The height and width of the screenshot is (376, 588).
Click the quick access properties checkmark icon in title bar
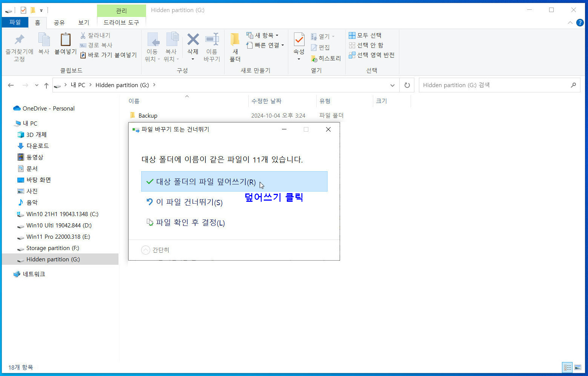click(23, 10)
